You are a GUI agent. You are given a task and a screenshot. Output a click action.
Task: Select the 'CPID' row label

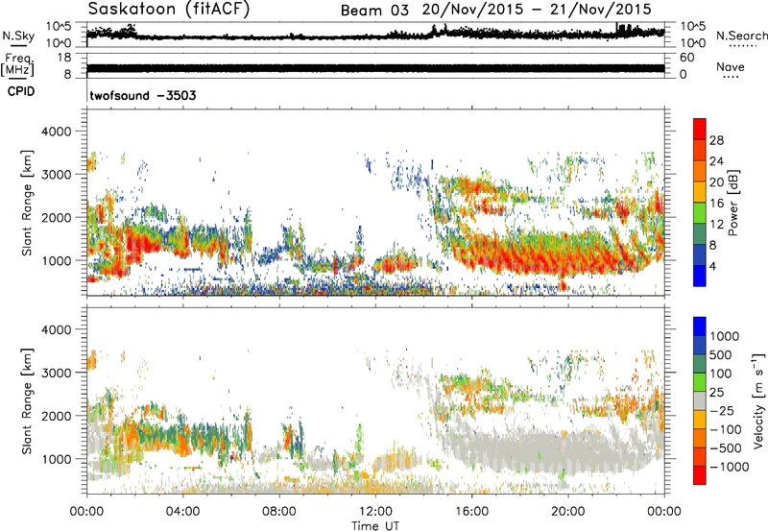21,91
